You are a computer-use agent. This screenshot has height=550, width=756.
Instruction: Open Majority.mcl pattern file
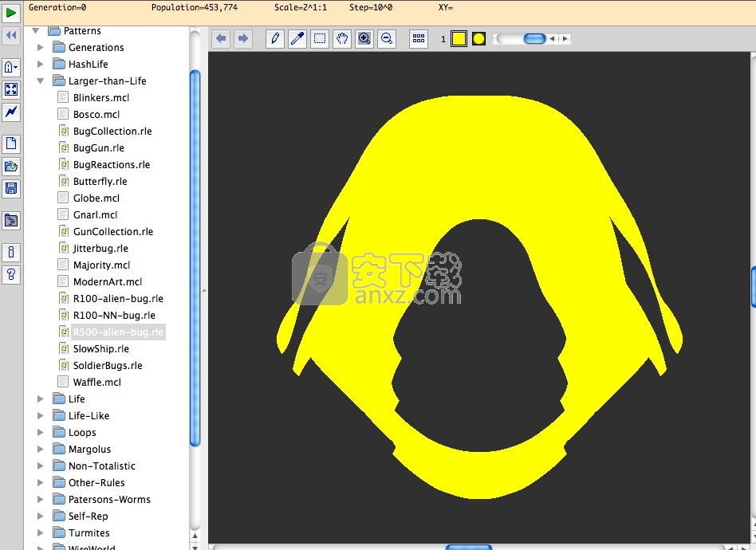pyautogui.click(x=102, y=265)
